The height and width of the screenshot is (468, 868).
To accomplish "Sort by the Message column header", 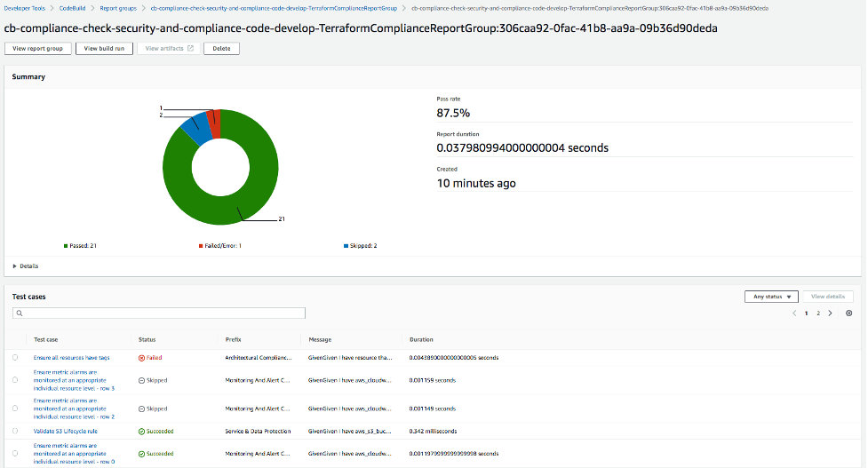I will click(320, 339).
